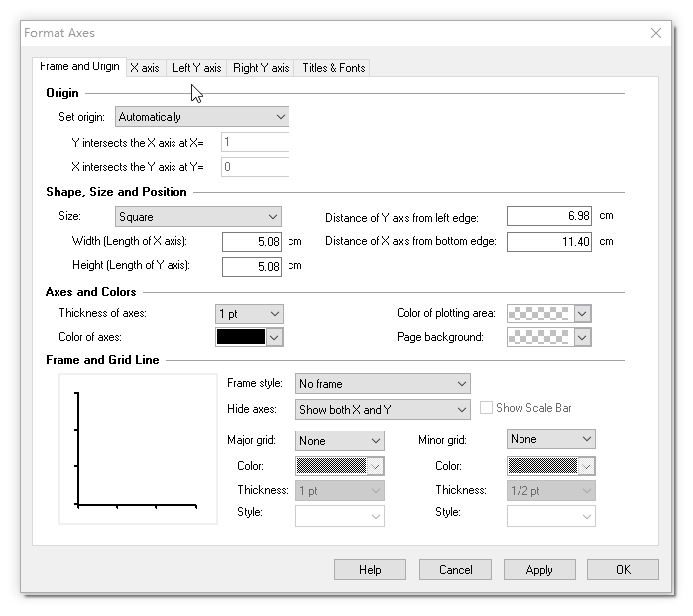Click the Apply button
This screenshot has width=693, height=616.
click(539, 570)
